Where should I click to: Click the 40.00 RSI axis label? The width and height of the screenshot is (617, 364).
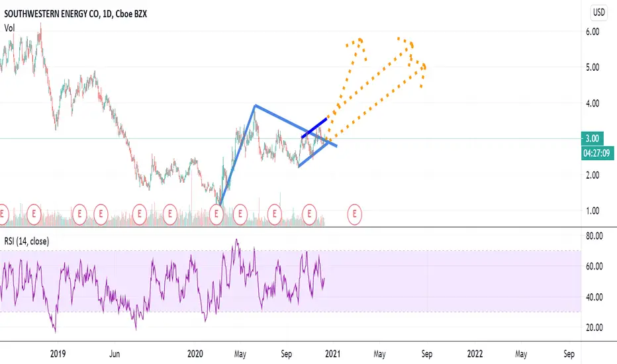594,297
